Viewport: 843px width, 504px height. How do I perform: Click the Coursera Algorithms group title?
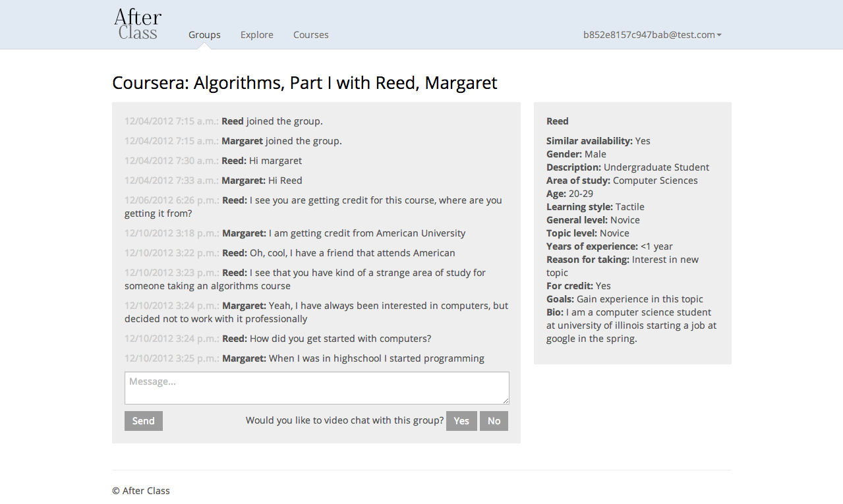pos(305,83)
